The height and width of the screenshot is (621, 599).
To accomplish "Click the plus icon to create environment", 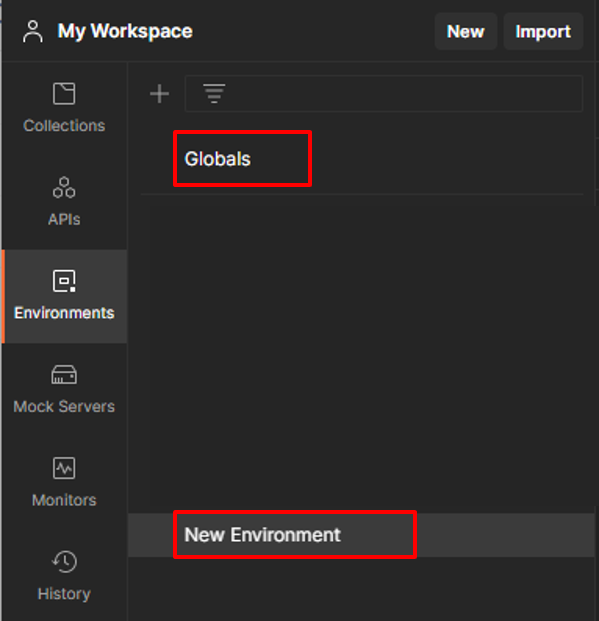I will pos(160,94).
